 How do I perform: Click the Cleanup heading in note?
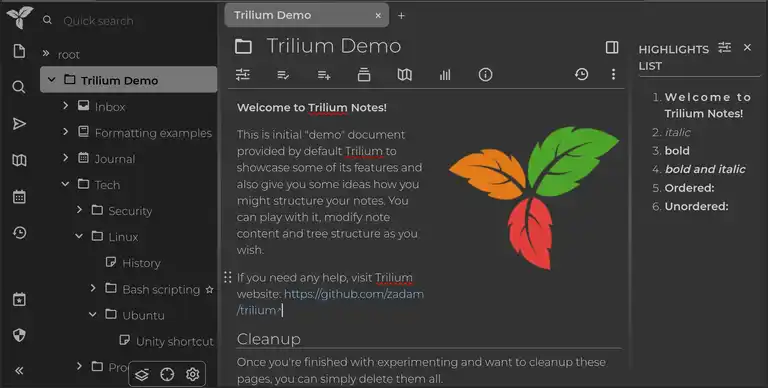point(268,339)
